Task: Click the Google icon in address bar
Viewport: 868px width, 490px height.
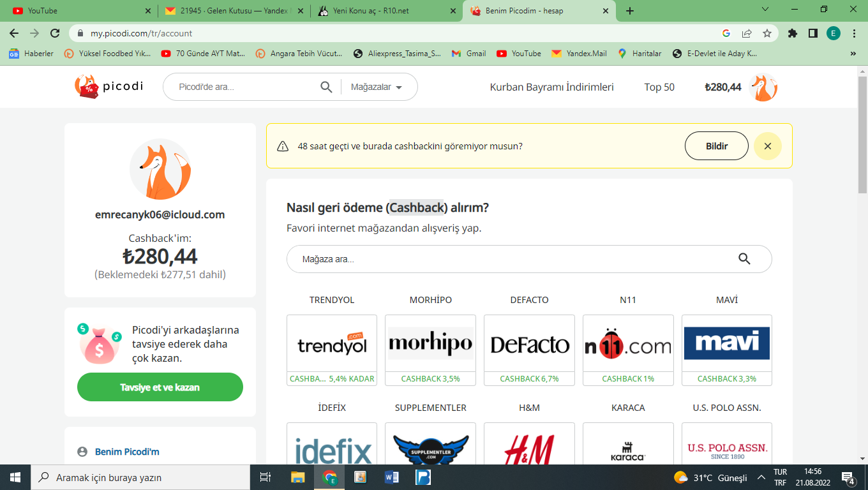Action: 726,33
